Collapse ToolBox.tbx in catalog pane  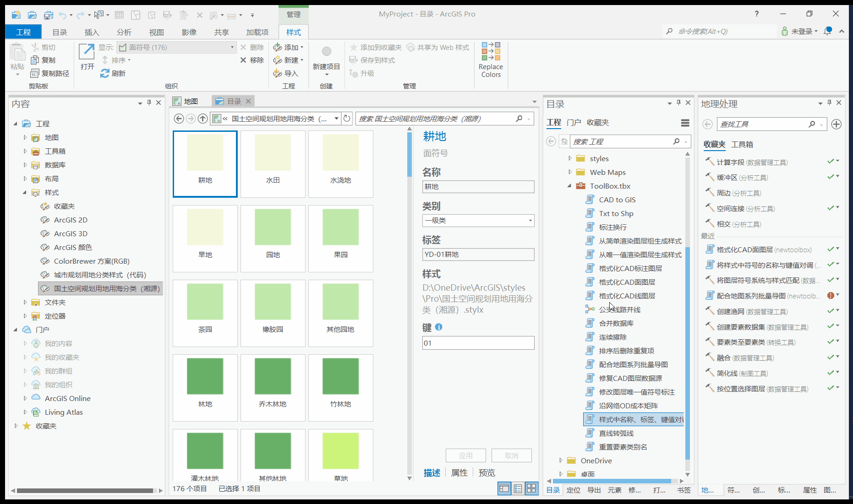point(570,186)
